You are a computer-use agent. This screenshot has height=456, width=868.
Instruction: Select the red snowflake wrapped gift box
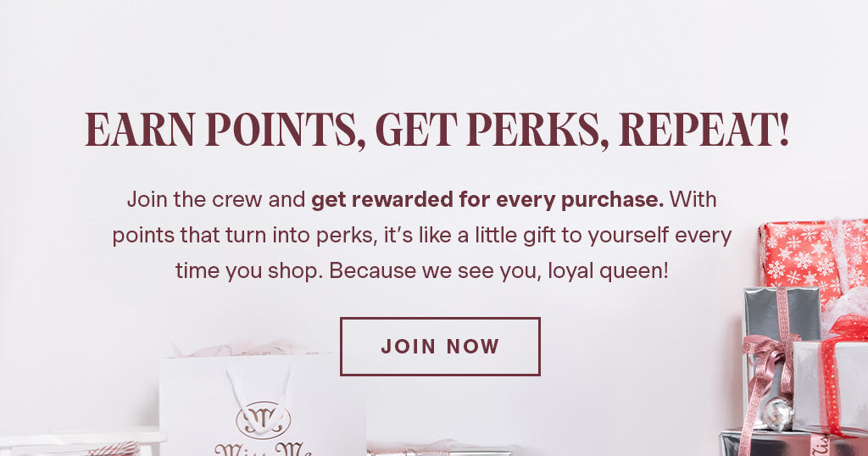[x=813, y=260]
